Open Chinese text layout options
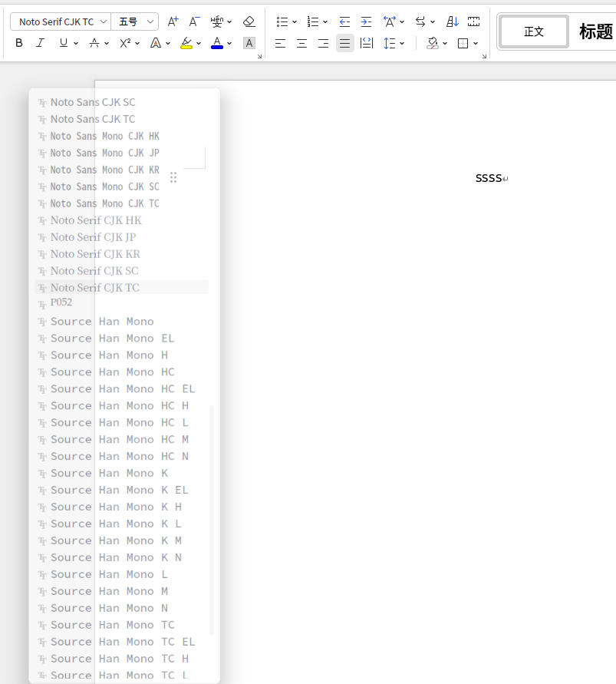 point(389,21)
